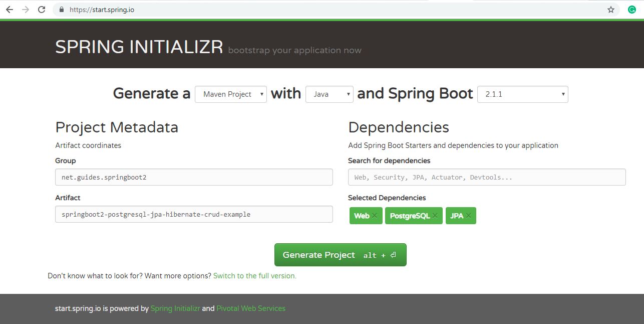The width and height of the screenshot is (644, 324).
Task: Click the padlock site security icon
Action: 62,10
